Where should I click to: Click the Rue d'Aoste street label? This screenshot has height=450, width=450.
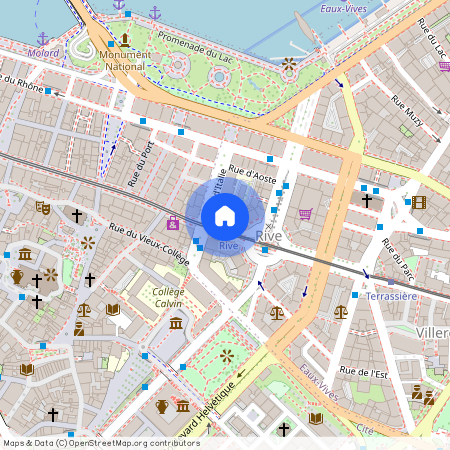(253, 174)
